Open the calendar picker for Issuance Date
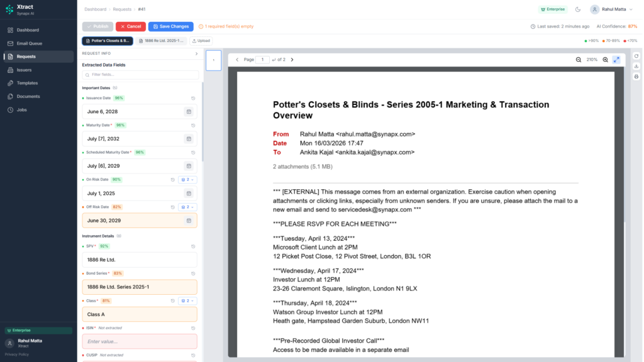This screenshot has height=362, width=644. (x=189, y=111)
